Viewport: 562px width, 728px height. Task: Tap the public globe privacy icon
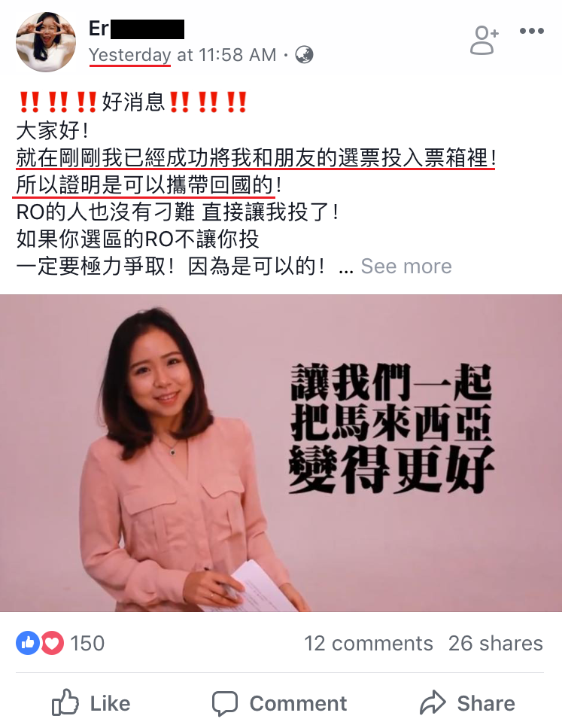305,55
